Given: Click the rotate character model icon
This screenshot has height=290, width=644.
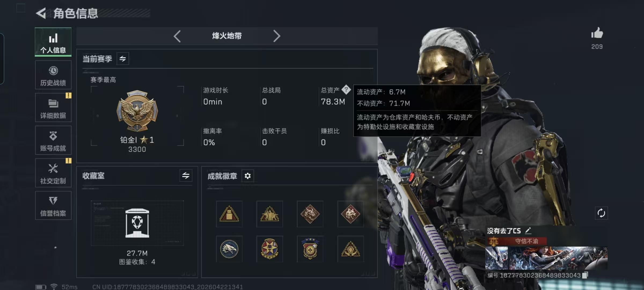Looking at the screenshot, I should 601,213.
